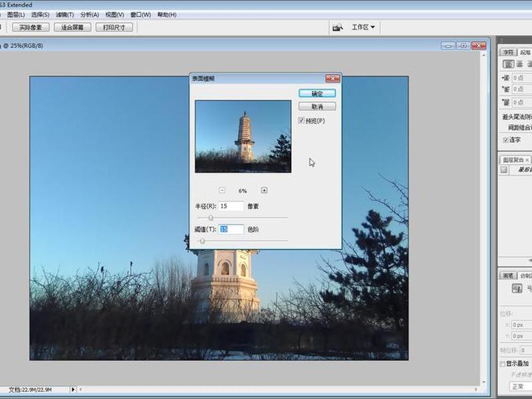Open the 帮助(H) menu
532x399 pixels.
point(167,15)
